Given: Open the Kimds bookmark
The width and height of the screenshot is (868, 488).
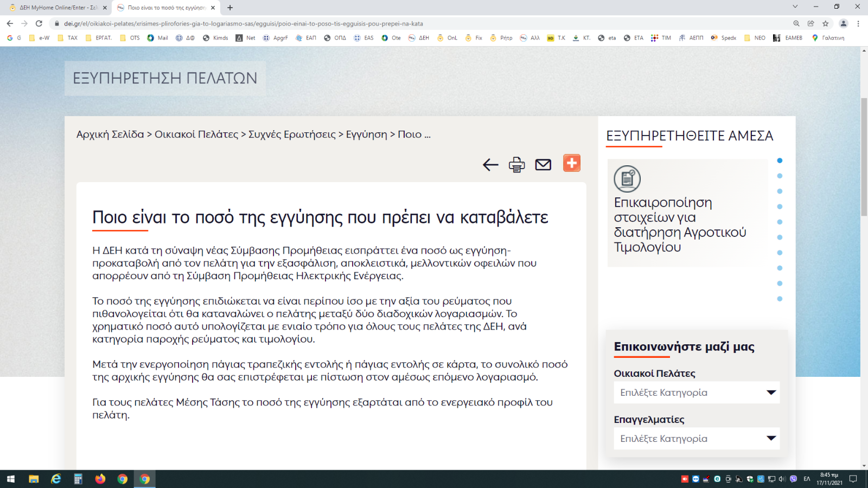Looking at the screenshot, I should [215, 38].
